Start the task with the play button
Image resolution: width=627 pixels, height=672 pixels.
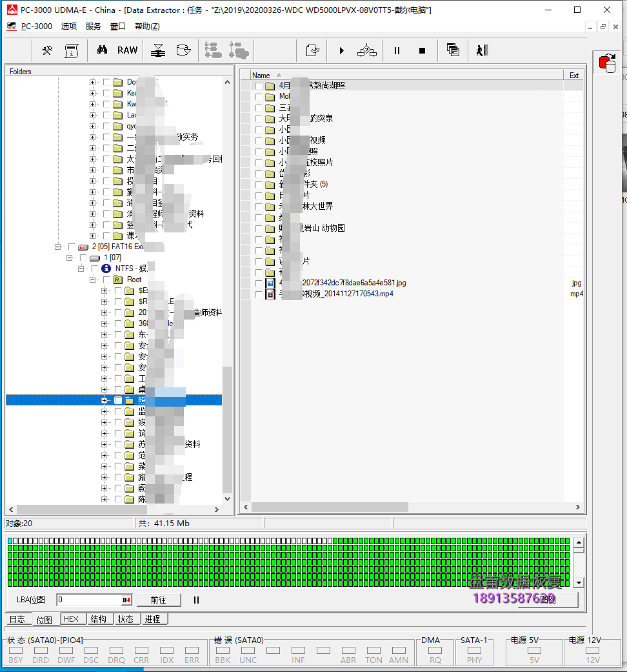[341, 50]
